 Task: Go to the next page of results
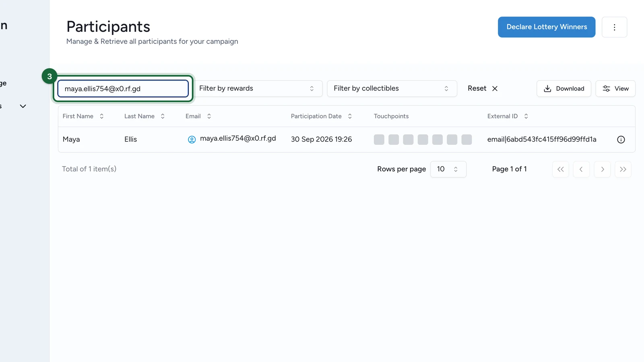click(602, 169)
